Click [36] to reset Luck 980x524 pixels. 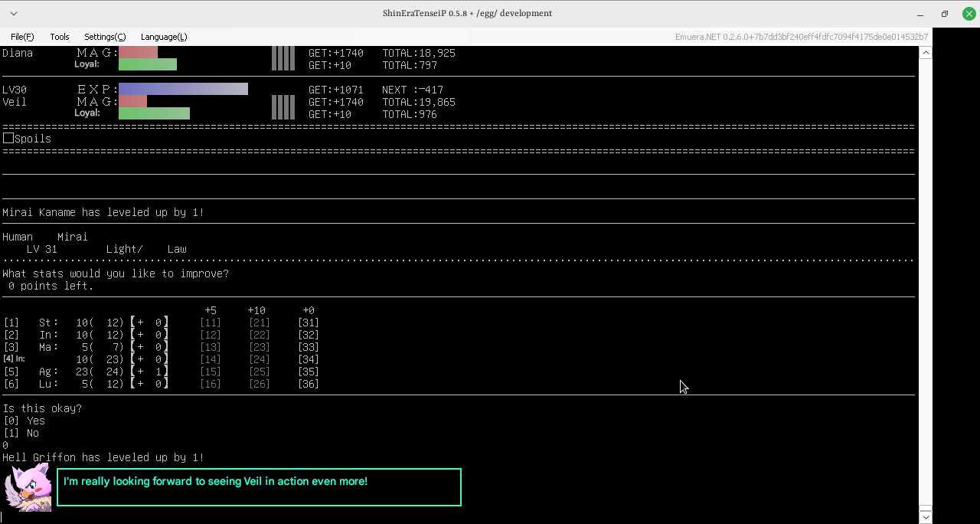[309, 384]
